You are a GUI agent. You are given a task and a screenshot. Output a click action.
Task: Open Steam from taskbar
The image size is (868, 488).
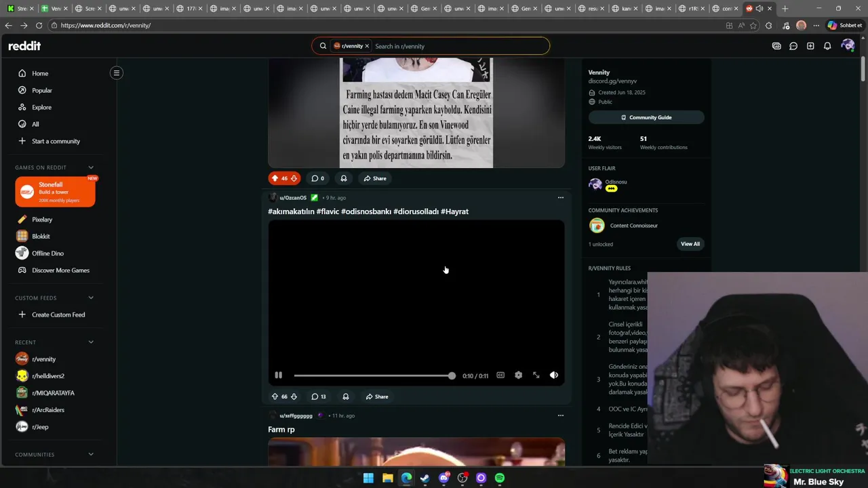point(425,478)
